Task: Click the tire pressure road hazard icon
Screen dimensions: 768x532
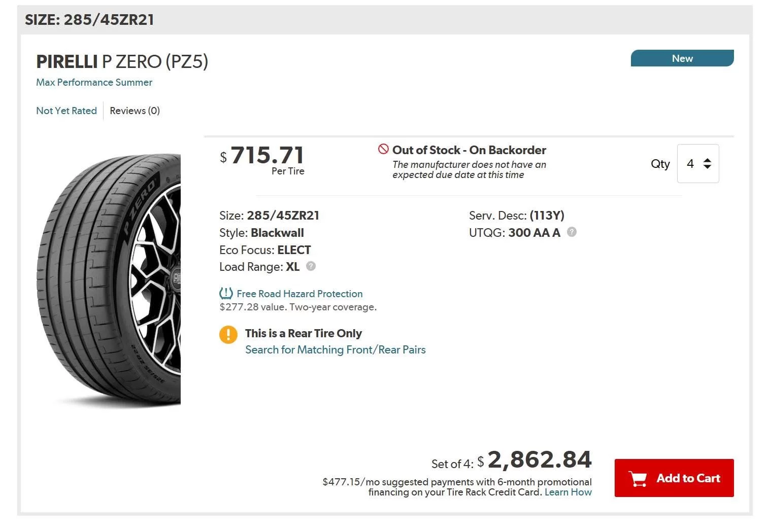Action: pyautogui.click(x=226, y=294)
